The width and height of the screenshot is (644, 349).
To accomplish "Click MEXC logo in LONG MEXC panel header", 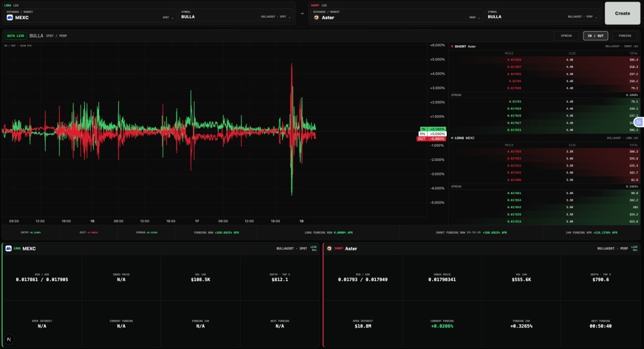I will click(x=9, y=248).
